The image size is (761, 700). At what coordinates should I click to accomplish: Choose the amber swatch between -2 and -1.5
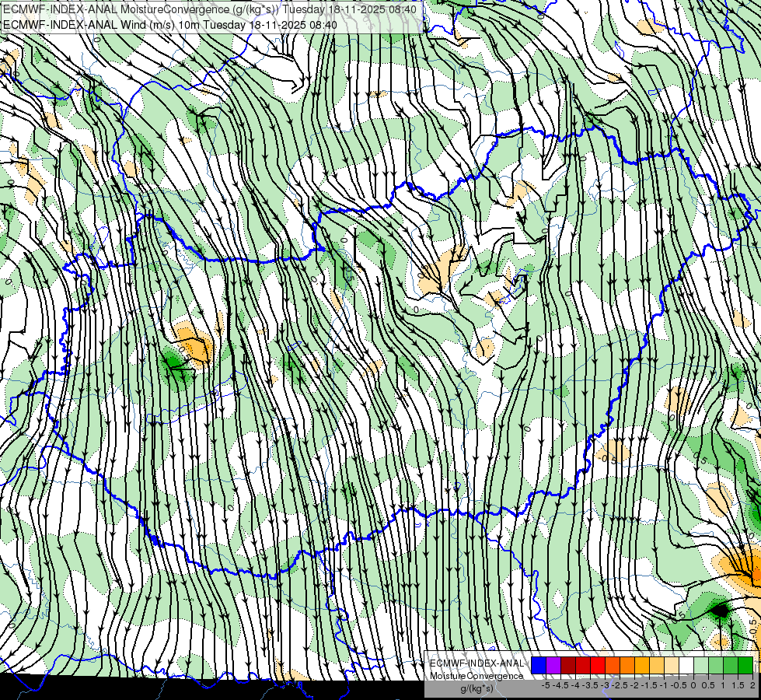tap(642, 665)
